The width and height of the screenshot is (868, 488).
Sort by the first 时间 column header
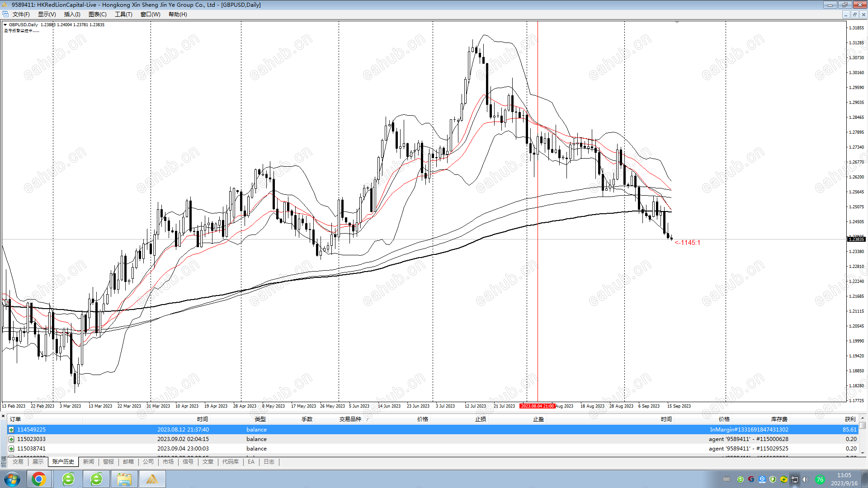[203, 419]
